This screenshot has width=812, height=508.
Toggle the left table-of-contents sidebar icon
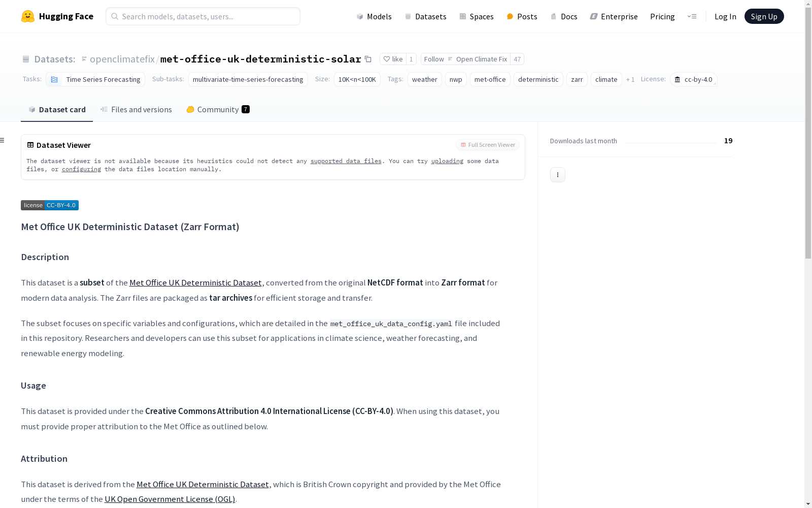point(3,140)
